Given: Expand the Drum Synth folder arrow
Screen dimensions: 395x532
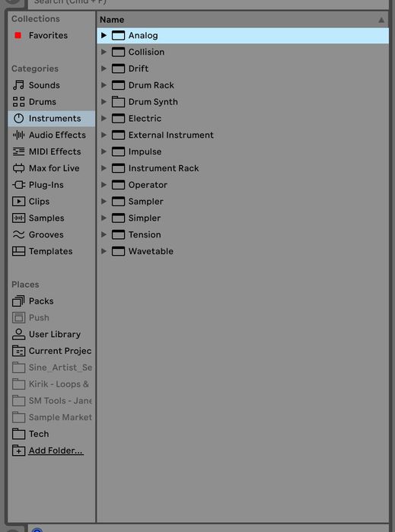Looking at the screenshot, I should coord(104,102).
